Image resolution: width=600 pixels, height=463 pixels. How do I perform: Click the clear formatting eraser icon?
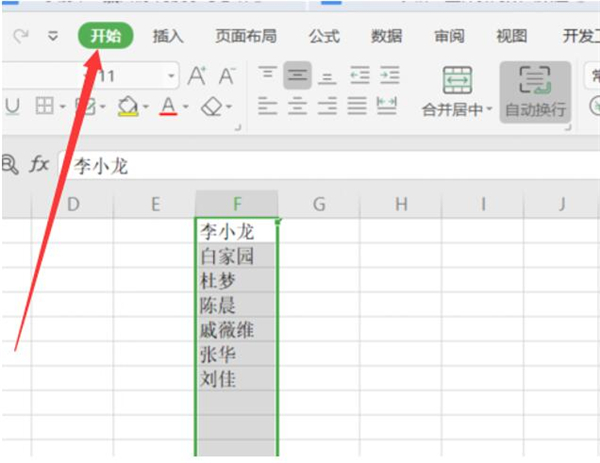[x=212, y=105]
